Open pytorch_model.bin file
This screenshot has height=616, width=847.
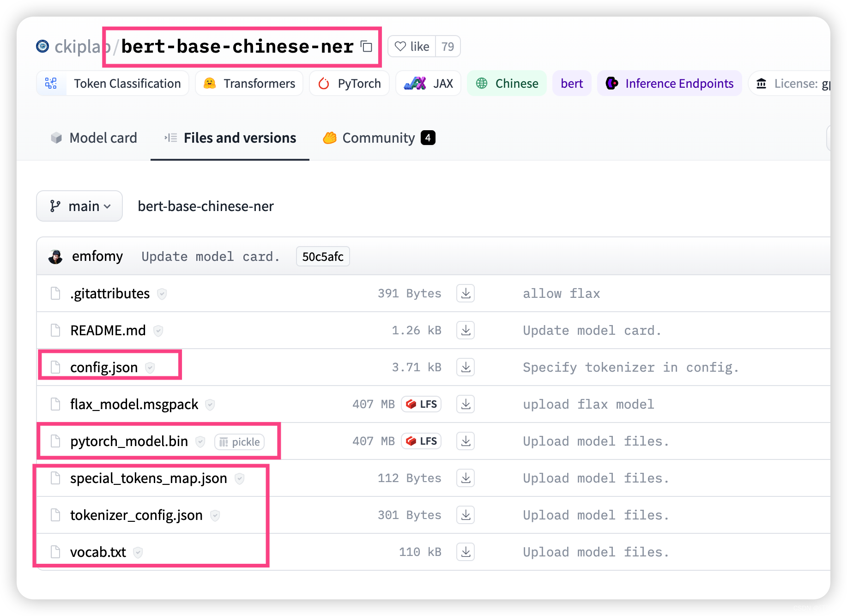pos(129,441)
